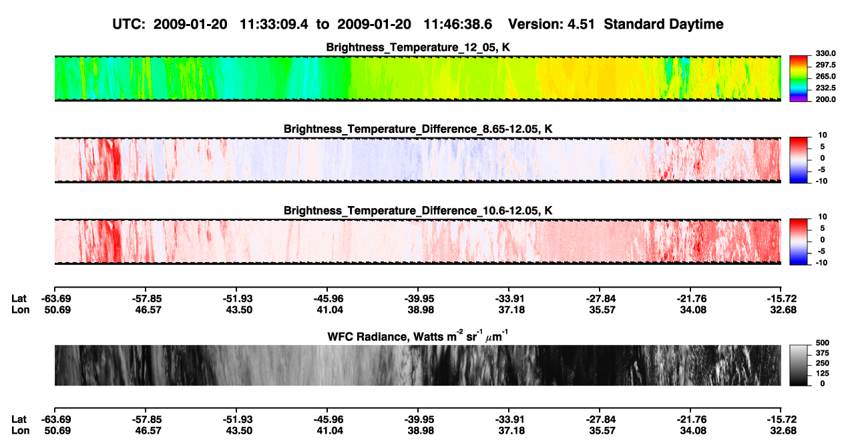This screenshot has height=445, width=868.
Task: Click the rainbow color bar for Brightness Temperature 12.05
Action: click(799, 79)
